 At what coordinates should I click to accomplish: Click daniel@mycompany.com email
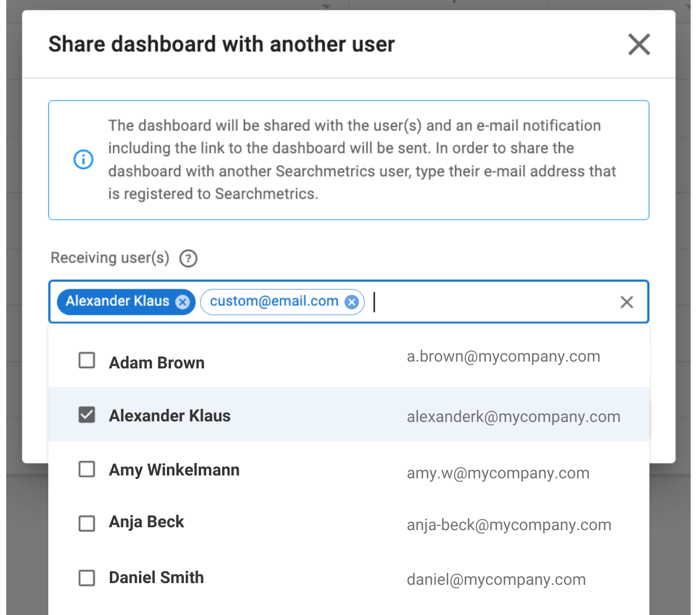pos(496,580)
